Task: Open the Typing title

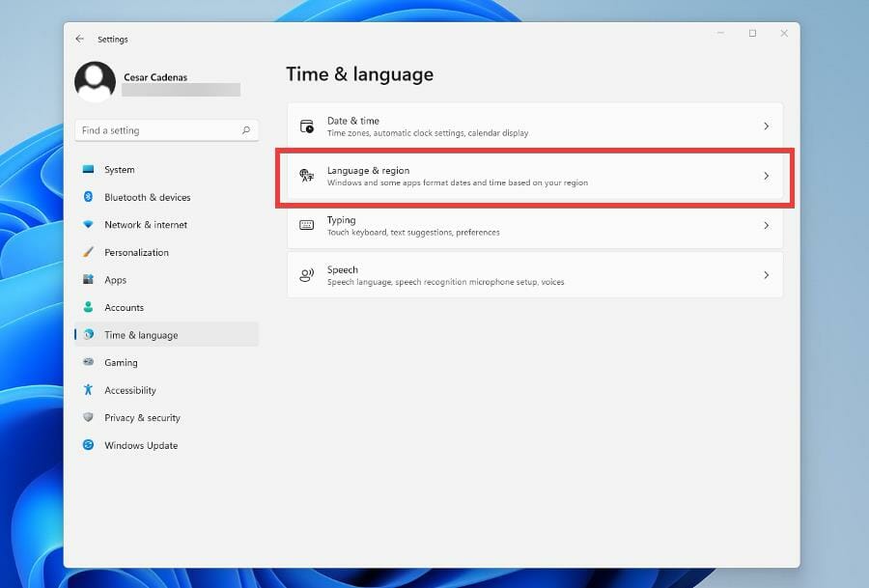Action: pos(342,220)
